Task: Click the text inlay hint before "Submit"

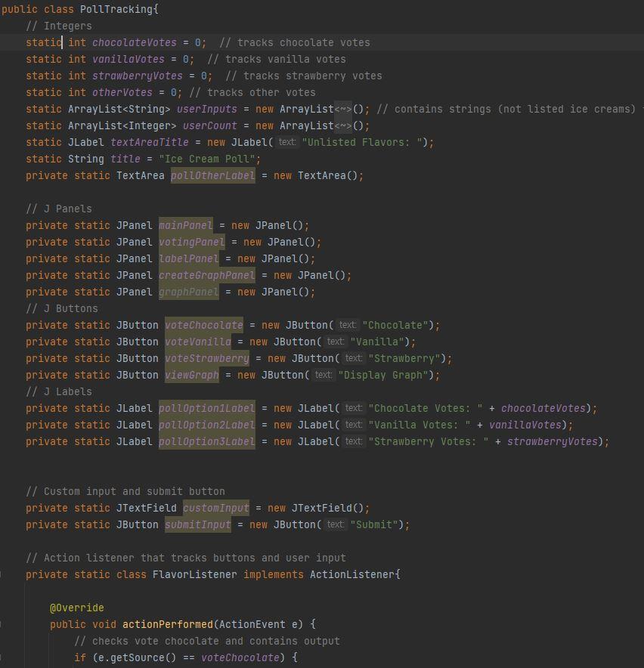Action: 335,524
